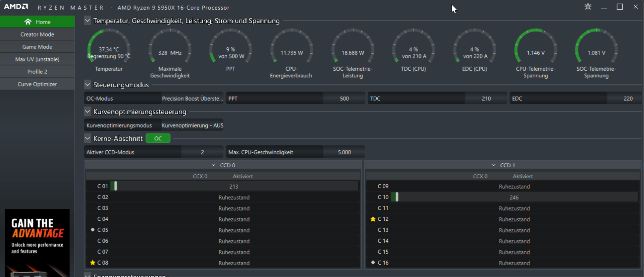644x277 pixels.
Task: Expand the partially visible Spannungssteuerungen section
Action: click(x=87, y=275)
